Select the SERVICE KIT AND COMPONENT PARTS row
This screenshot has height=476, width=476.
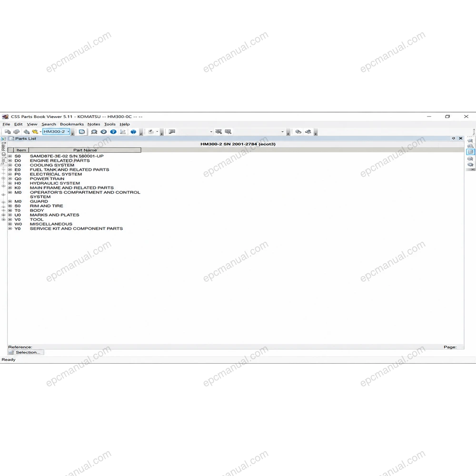[76, 228]
